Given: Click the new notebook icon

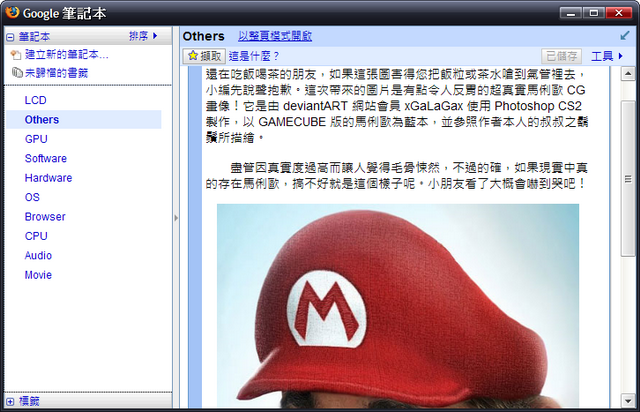Looking at the screenshot, I should (x=16, y=55).
